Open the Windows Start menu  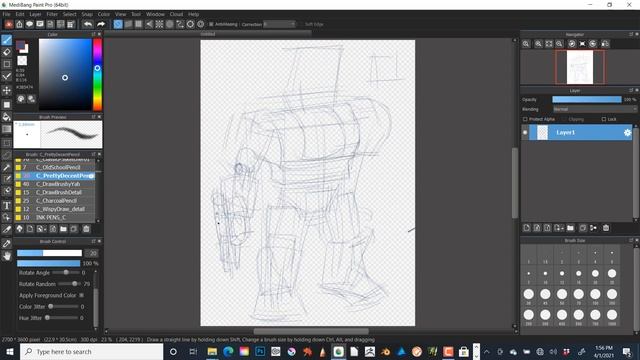coord(9,351)
